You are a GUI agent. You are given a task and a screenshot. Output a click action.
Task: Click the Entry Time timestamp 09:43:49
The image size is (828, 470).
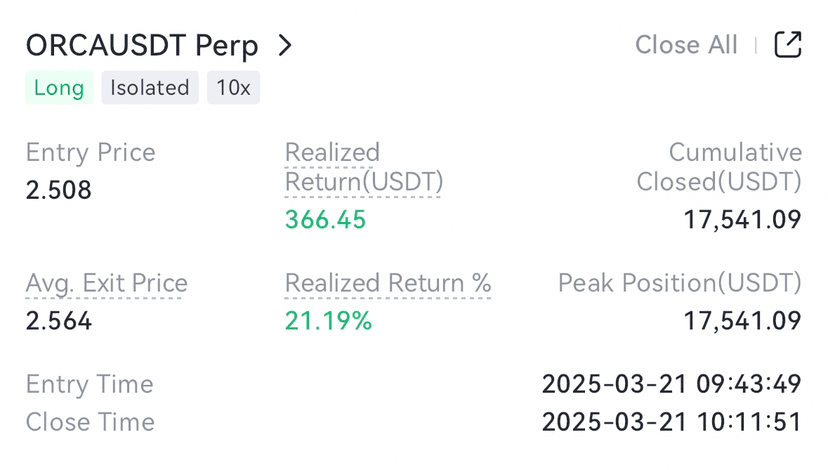click(x=671, y=385)
